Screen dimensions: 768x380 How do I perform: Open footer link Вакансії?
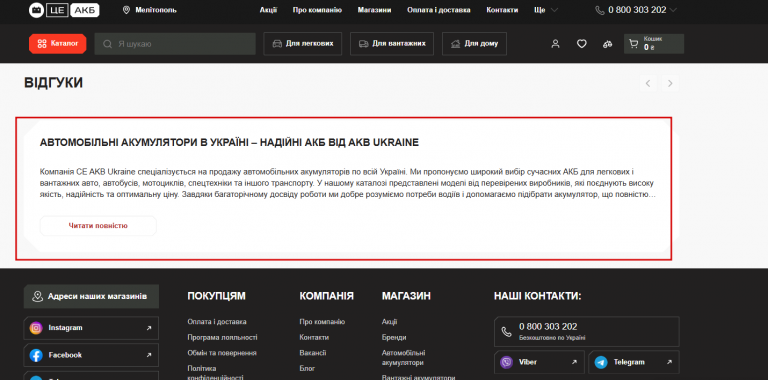pos(313,353)
